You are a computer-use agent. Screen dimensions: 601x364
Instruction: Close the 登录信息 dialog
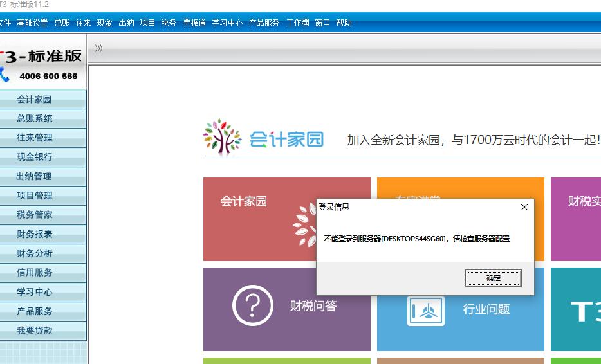[524, 207]
